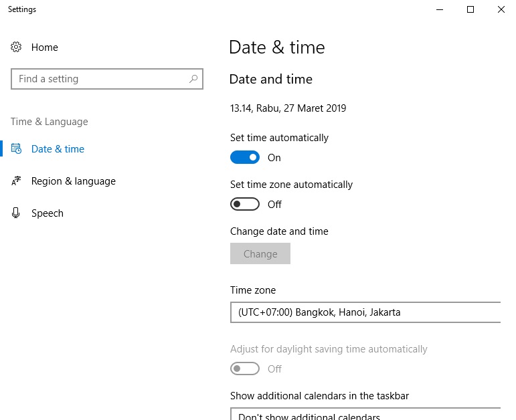Viewport: 516px width, 420px height.
Task: Select Date & time in sidebar
Action: 58,149
